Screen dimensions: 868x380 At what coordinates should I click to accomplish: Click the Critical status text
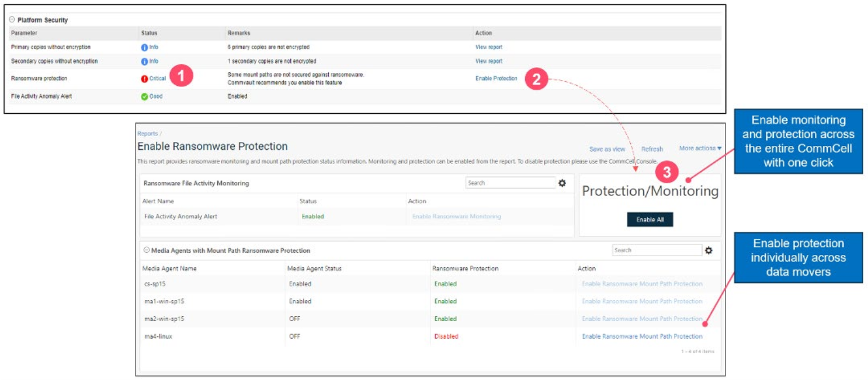click(x=158, y=78)
